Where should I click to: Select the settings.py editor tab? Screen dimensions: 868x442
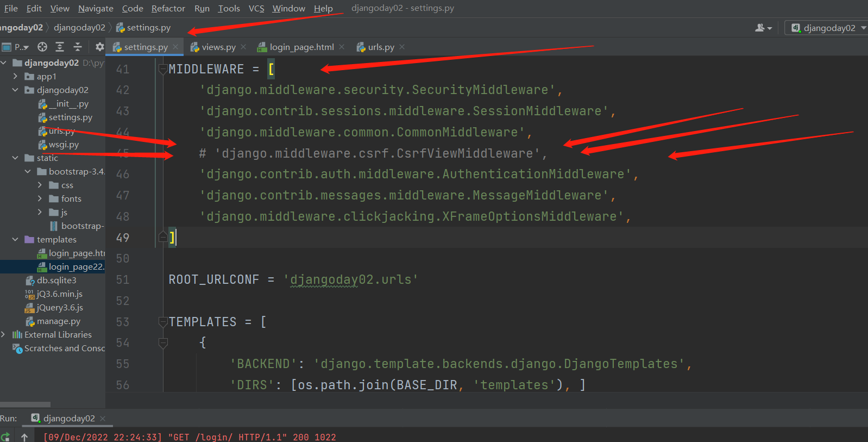146,47
